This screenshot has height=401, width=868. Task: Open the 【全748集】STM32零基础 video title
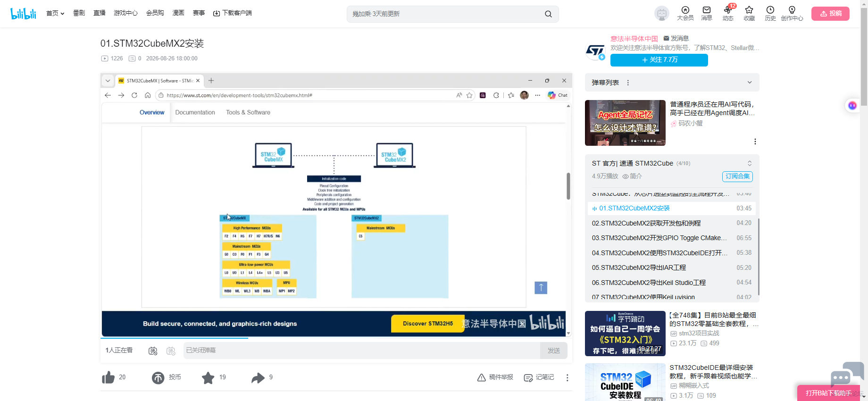point(714,319)
